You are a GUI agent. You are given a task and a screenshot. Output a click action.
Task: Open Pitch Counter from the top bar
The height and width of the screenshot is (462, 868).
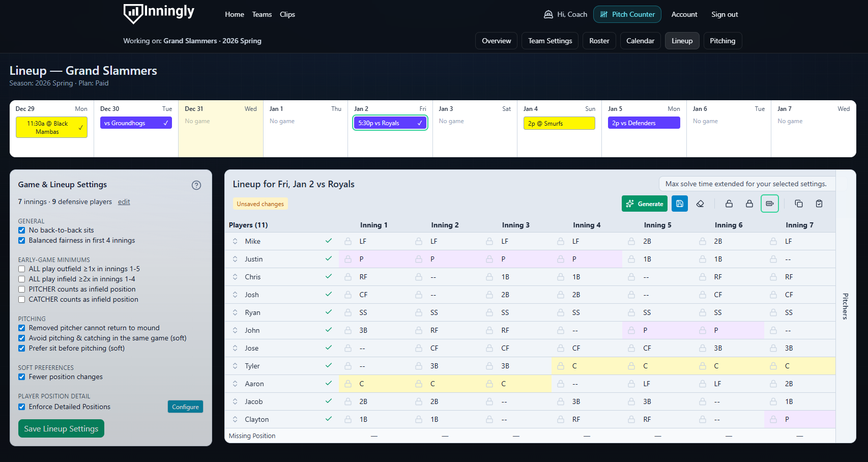627,14
